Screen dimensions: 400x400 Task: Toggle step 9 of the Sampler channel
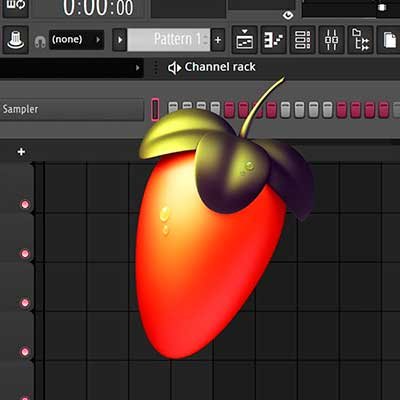[x=285, y=110]
